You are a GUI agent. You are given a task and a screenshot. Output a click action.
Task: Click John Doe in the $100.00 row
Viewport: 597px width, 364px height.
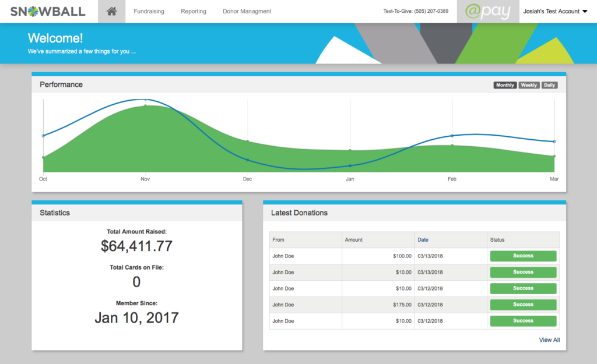[x=283, y=256]
